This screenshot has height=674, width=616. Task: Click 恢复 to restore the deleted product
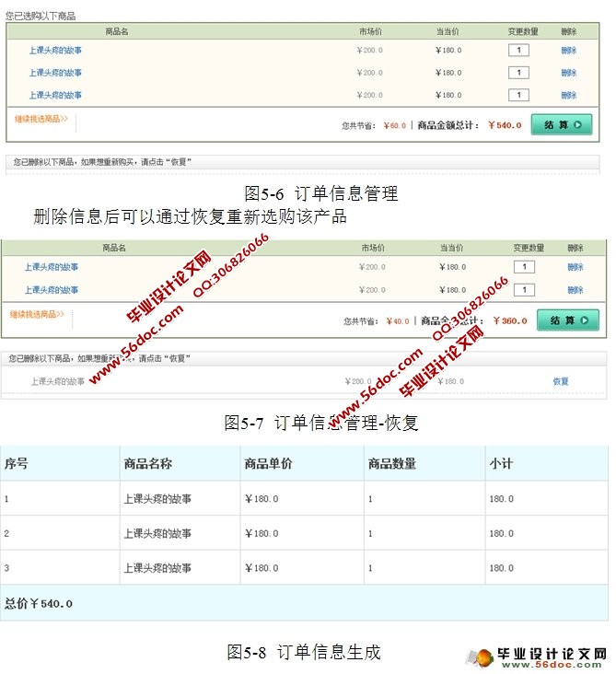point(561,381)
